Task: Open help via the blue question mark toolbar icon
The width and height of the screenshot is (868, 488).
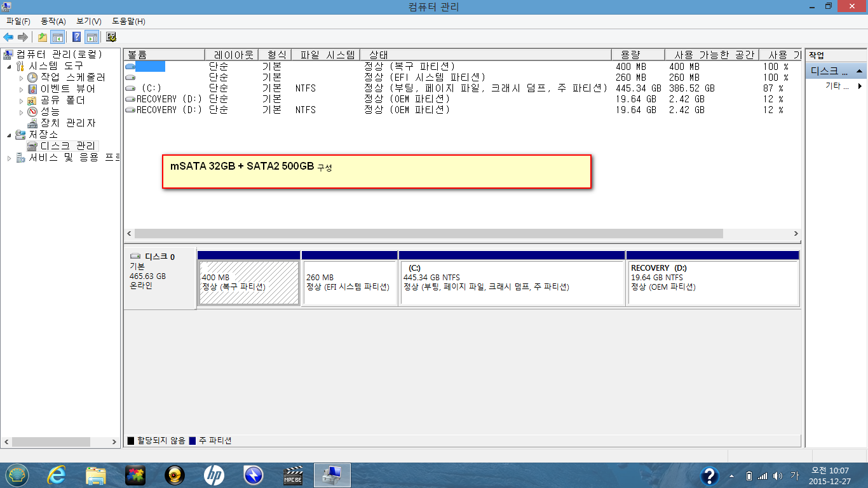Action: 76,37
